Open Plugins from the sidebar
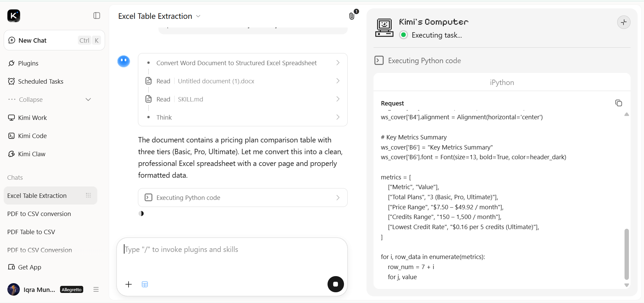Viewport: 644px width, 303px height. coord(28,63)
